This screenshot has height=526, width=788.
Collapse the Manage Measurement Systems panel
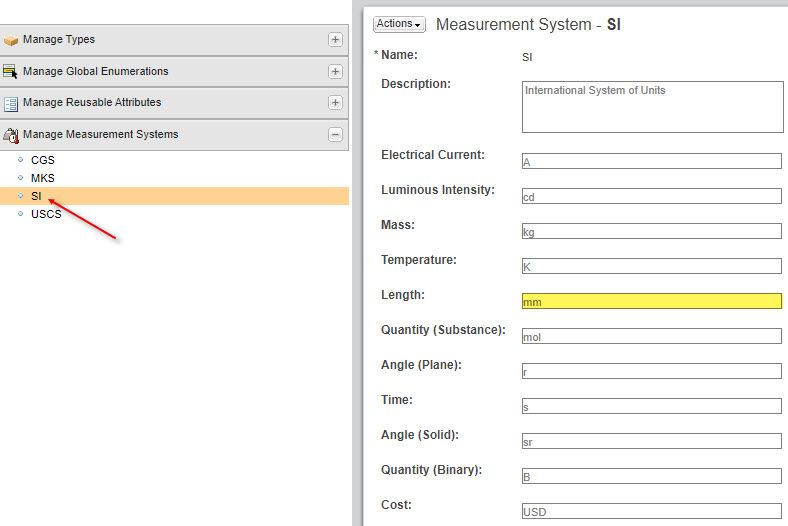click(x=335, y=135)
